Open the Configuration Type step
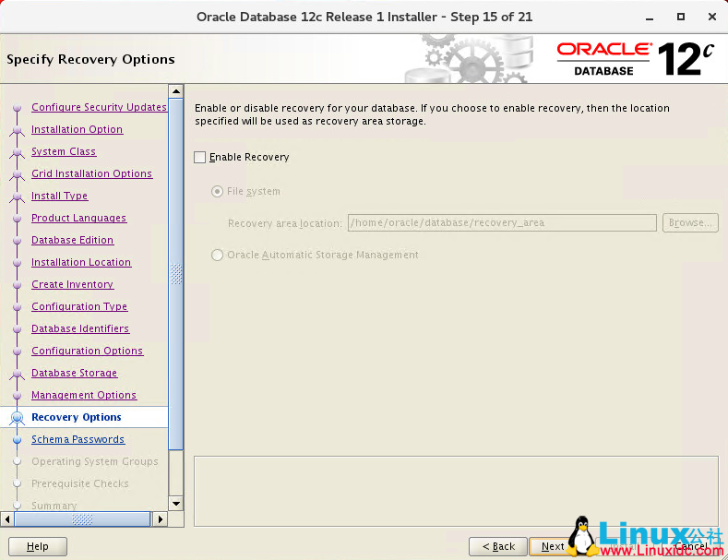 79,306
